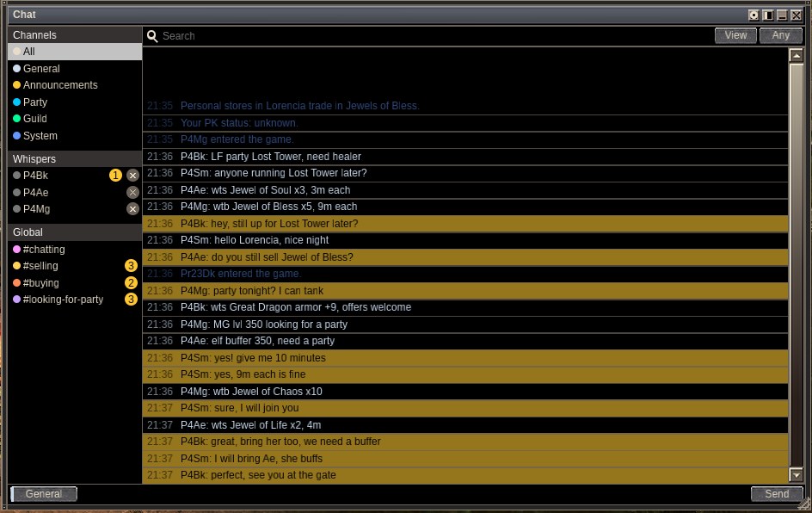Click whisper "P4Sm: yes, 9m each is fine"
The image size is (812, 513).
click(465, 374)
